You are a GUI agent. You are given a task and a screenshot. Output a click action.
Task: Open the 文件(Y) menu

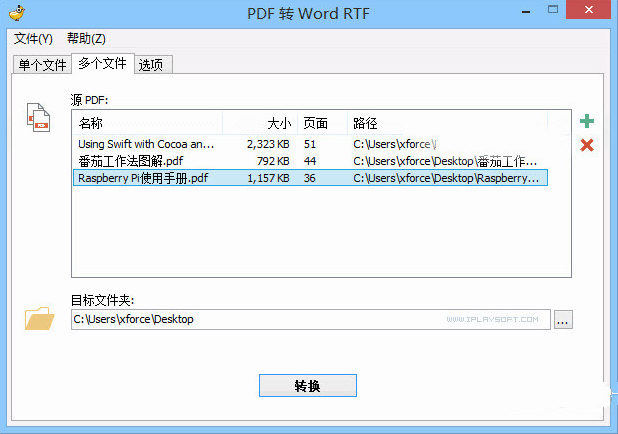(x=33, y=38)
